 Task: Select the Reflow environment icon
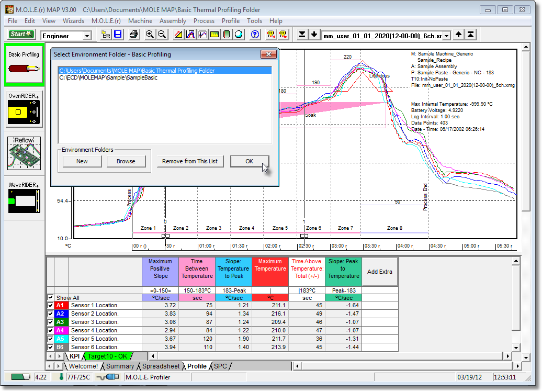point(24,153)
